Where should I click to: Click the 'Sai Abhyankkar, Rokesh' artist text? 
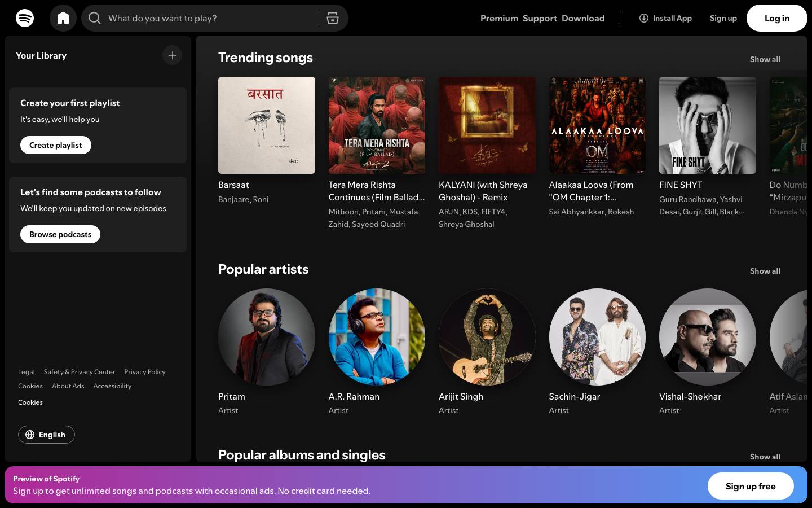pos(592,212)
